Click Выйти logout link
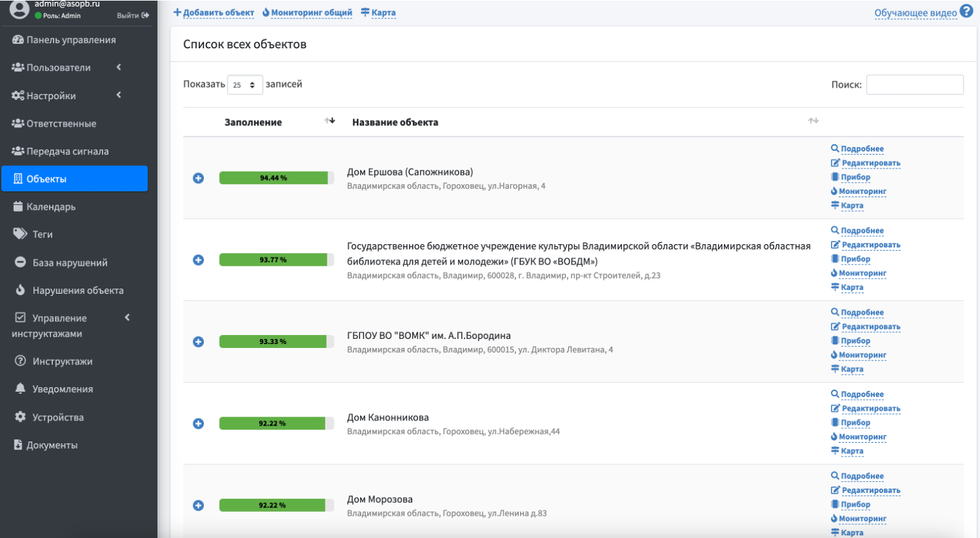 (128, 15)
